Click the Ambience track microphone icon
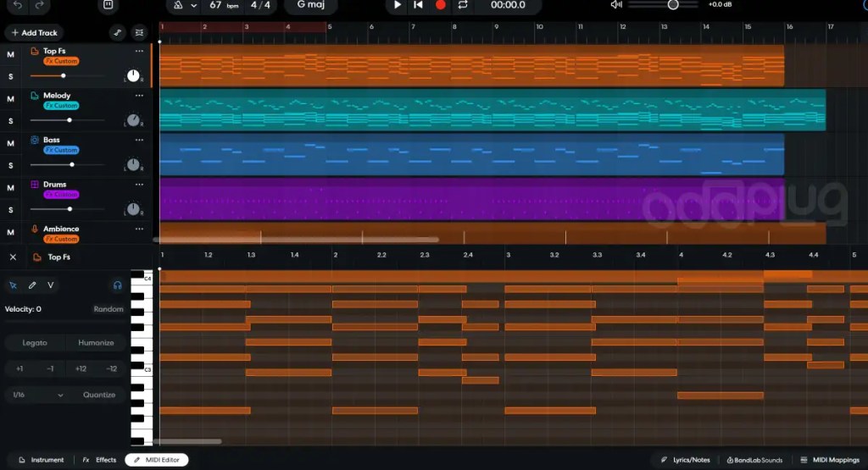This screenshot has height=470, width=868. pos(34,229)
